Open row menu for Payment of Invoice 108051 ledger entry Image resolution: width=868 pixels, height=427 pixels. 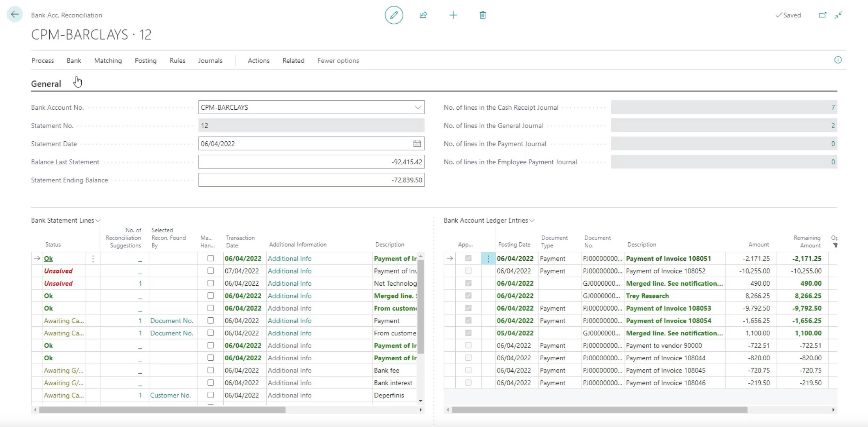488,258
